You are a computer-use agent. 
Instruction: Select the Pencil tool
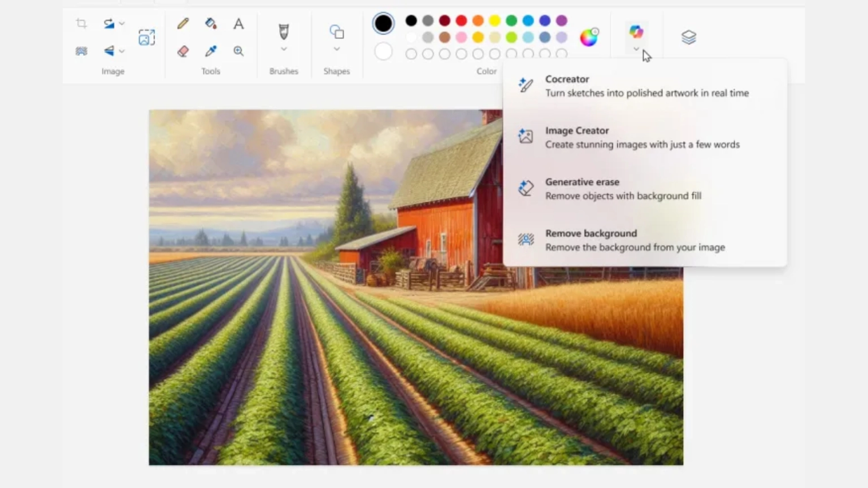pos(183,24)
